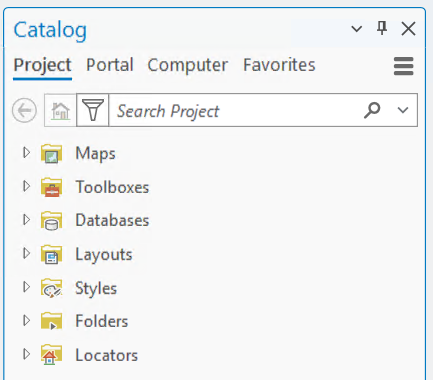Viewport: 433px width, 380px height.
Task: Select the Styles label
Action: pos(96,288)
